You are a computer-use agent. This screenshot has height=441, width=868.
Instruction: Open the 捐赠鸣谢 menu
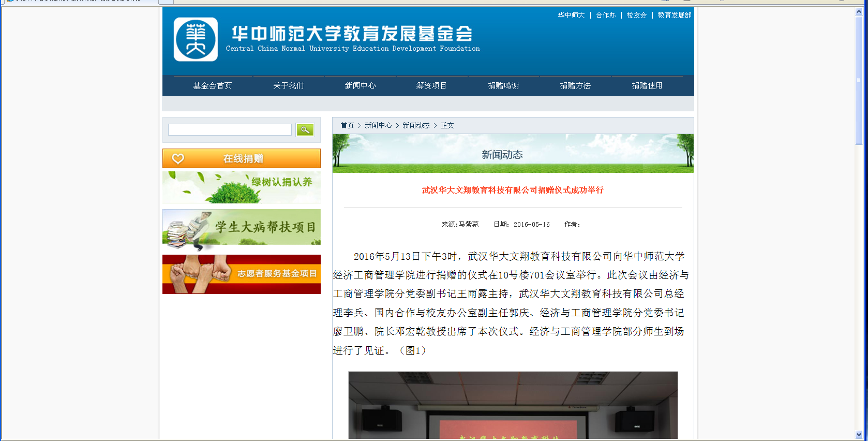(504, 86)
